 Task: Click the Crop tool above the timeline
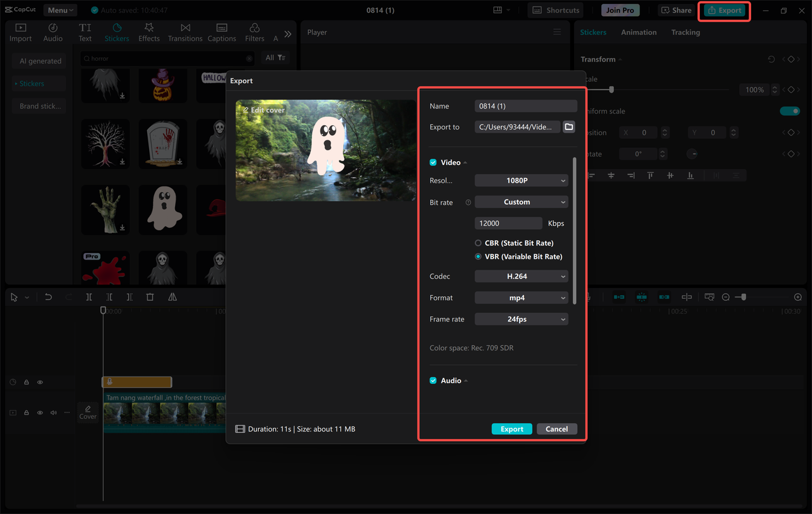click(151, 296)
